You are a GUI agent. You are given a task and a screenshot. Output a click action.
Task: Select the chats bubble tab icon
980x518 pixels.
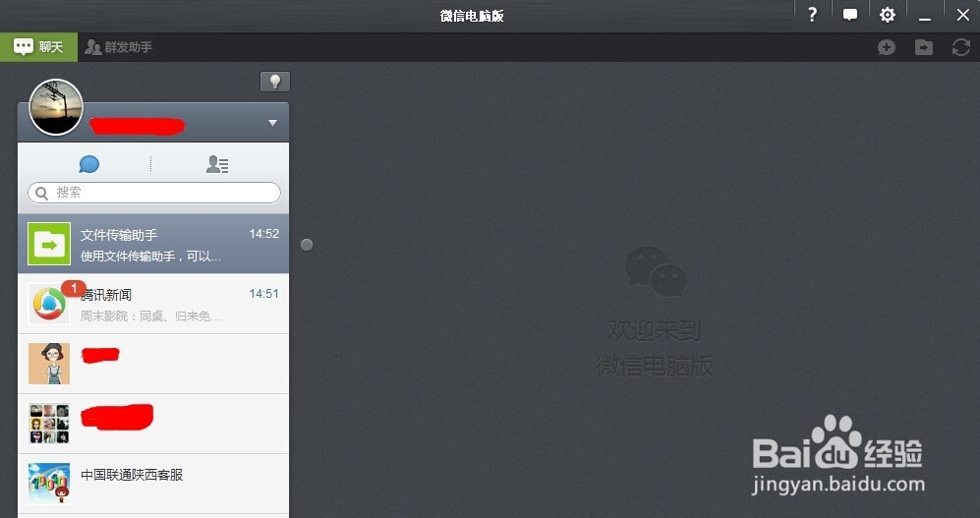[x=88, y=164]
